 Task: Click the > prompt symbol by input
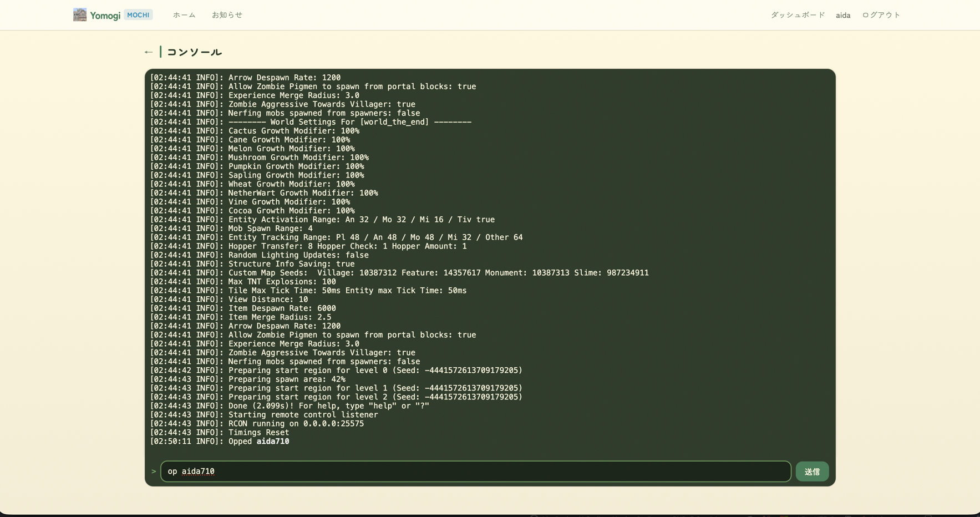(154, 472)
